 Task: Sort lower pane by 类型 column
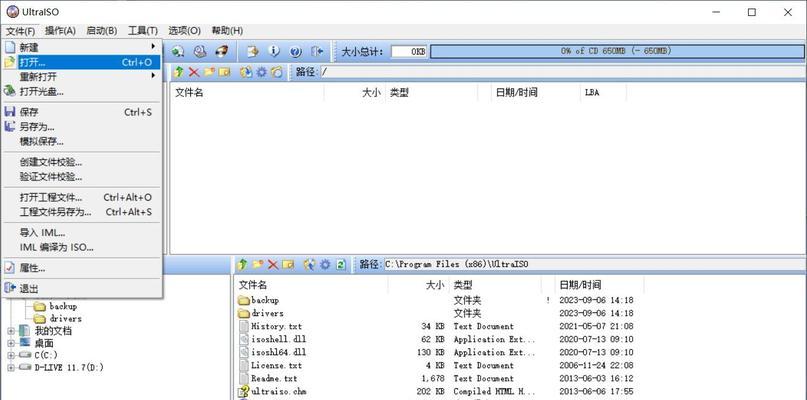[494, 285]
